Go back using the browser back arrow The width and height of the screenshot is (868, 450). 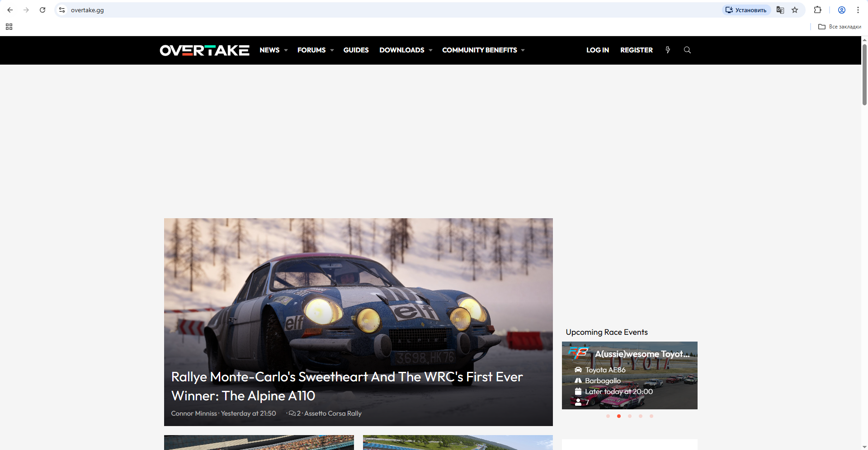pyautogui.click(x=10, y=10)
